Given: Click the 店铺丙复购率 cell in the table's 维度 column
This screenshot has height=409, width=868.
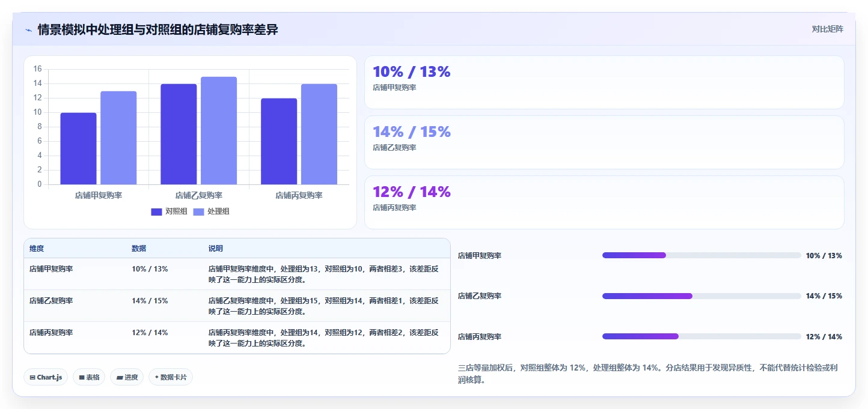Looking at the screenshot, I should pos(51,333).
